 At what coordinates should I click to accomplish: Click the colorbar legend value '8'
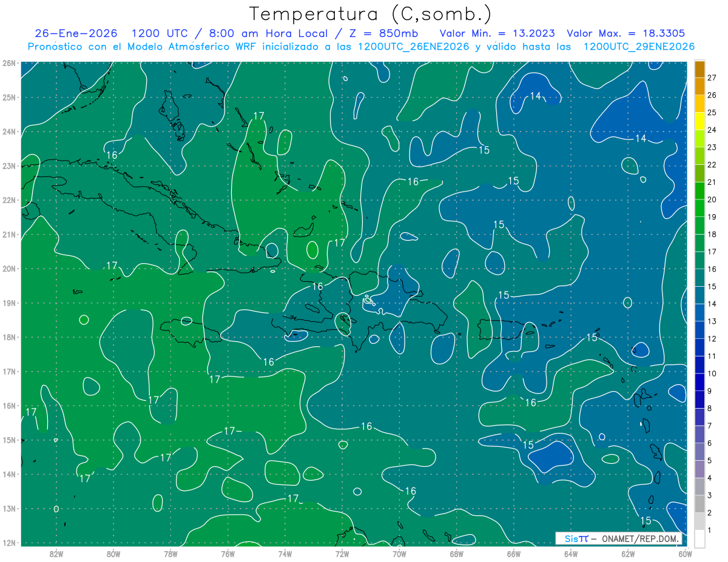tap(710, 408)
